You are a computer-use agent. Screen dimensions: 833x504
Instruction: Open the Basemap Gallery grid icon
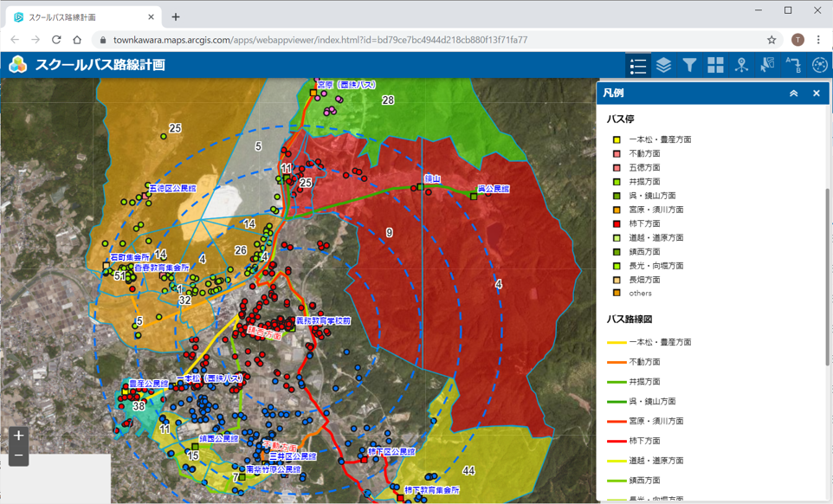pos(715,65)
